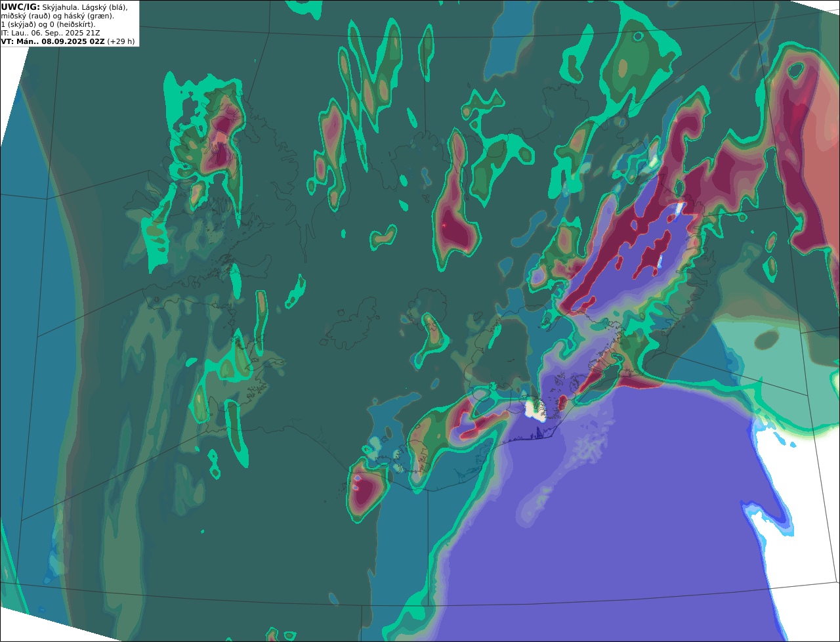Screen dimensions: 840x642
Task: Click the bold "VT: Mán.. 08.09.2025 02Z" text
Action: [x=53, y=41]
